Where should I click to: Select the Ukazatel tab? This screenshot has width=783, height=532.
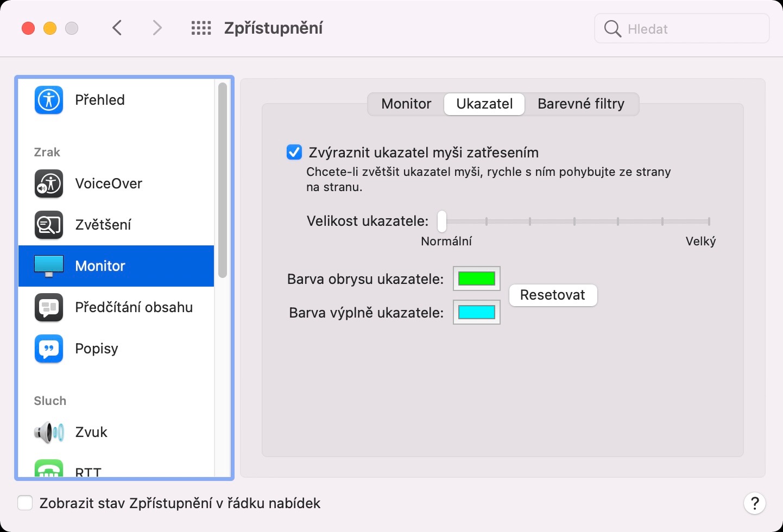(484, 104)
